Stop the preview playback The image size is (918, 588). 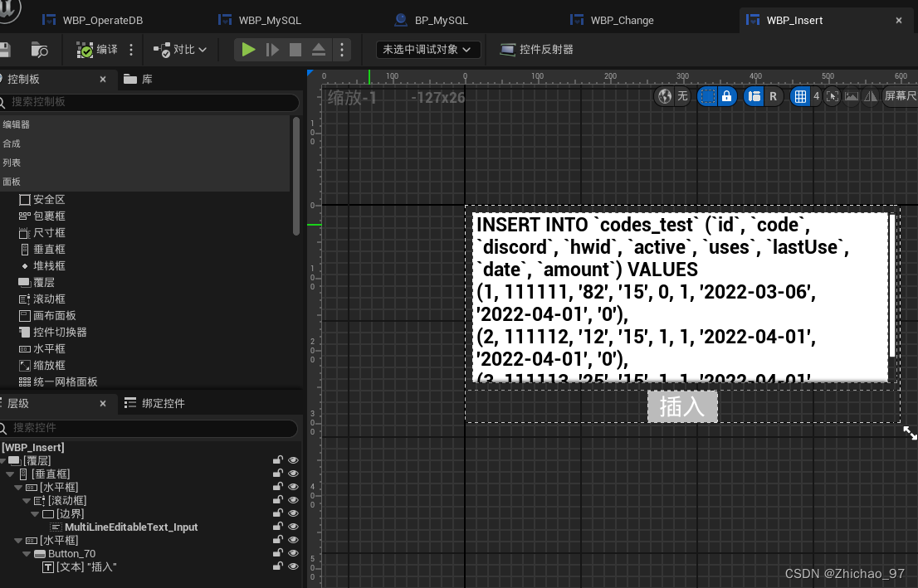coord(295,50)
